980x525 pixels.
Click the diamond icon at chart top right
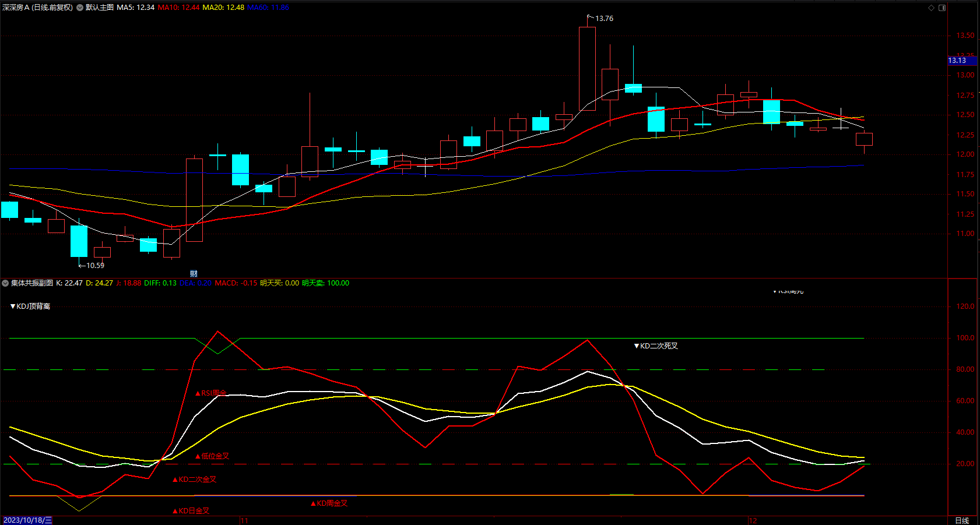click(931, 8)
